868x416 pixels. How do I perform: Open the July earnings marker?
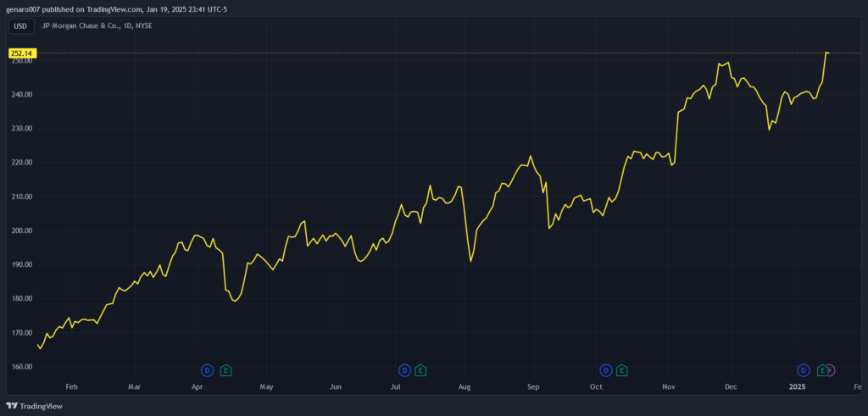tap(420, 370)
